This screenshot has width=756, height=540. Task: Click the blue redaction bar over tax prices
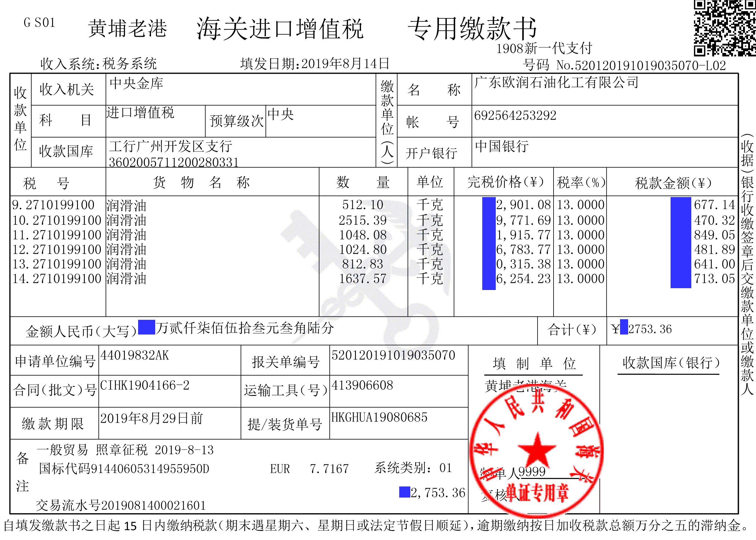pos(489,243)
